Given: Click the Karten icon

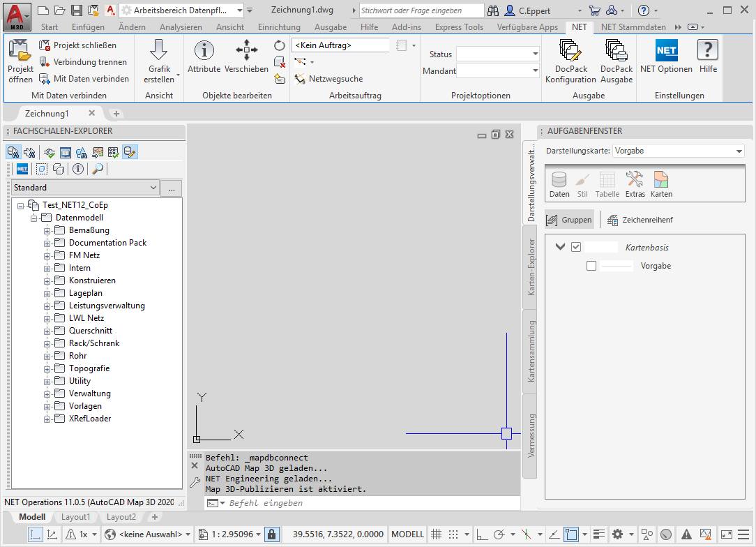Looking at the screenshot, I should coord(661,184).
